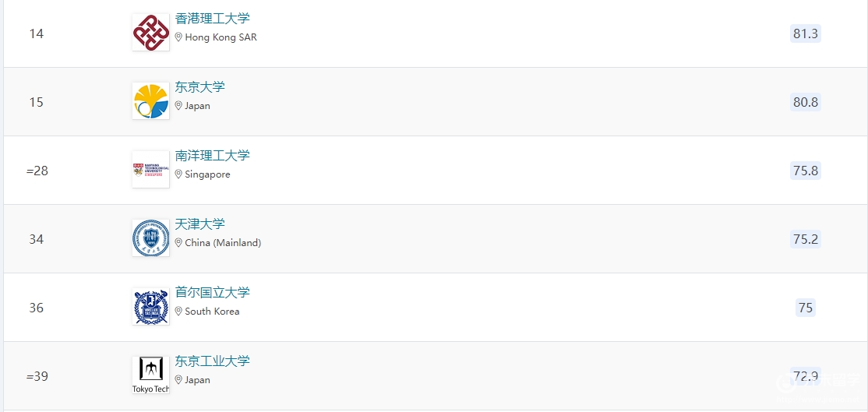868x412 pixels.
Task: Select the rank 36 row number
Action: [x=37, y=308]
